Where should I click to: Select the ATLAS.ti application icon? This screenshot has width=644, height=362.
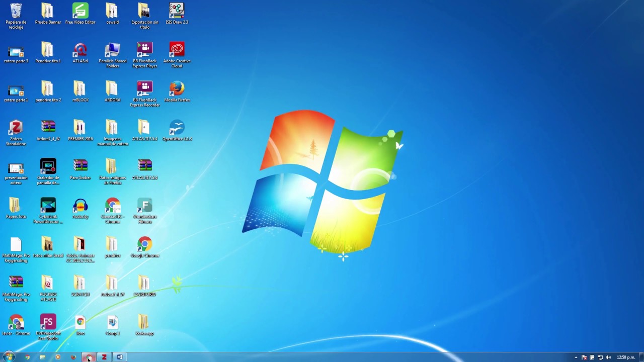click(80, 53)
